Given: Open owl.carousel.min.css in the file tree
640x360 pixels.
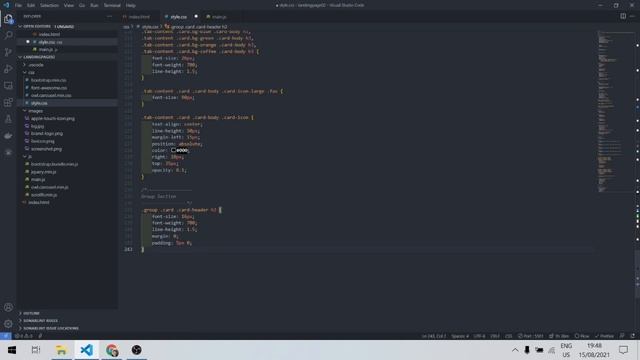Looking at the screenshot, I should click(51, 96).
